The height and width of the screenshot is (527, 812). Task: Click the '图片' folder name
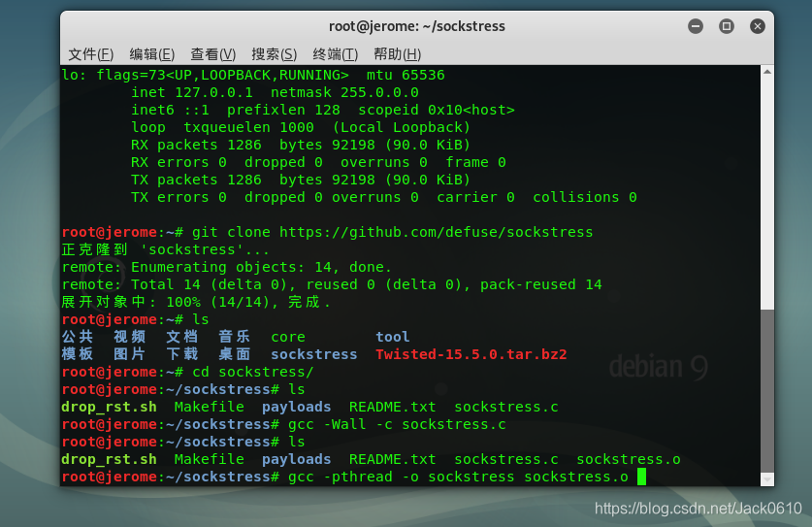point(129,354)
